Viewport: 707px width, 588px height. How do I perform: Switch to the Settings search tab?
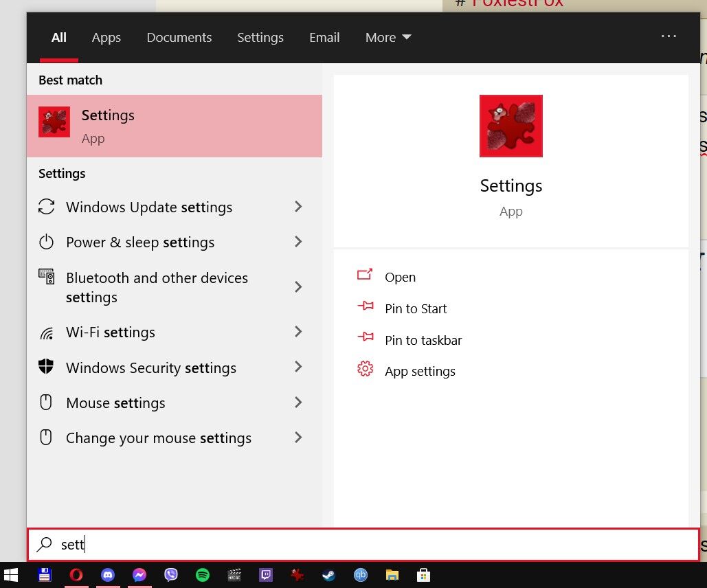click(x=260, y=37)
